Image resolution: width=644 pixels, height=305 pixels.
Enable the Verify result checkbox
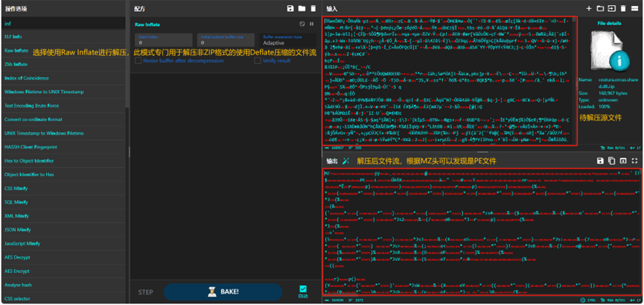pos(258,60)
